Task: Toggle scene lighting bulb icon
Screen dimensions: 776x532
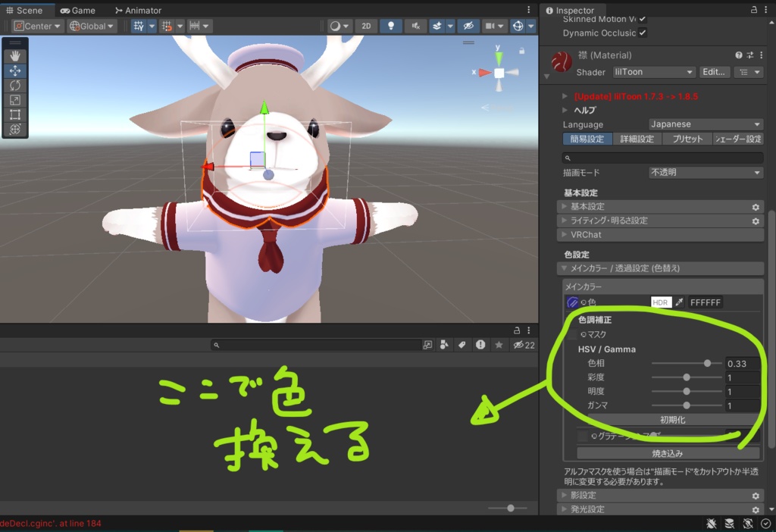Action: click(x=391, y=26)
